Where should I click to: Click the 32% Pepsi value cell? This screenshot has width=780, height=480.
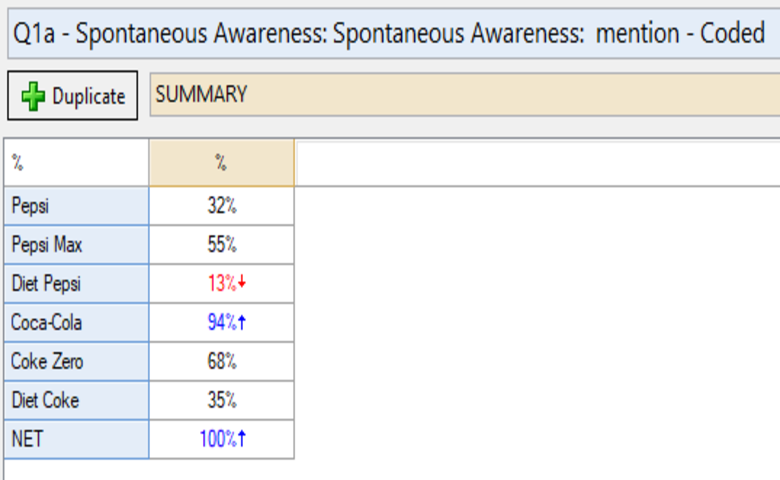click(221, 206)
